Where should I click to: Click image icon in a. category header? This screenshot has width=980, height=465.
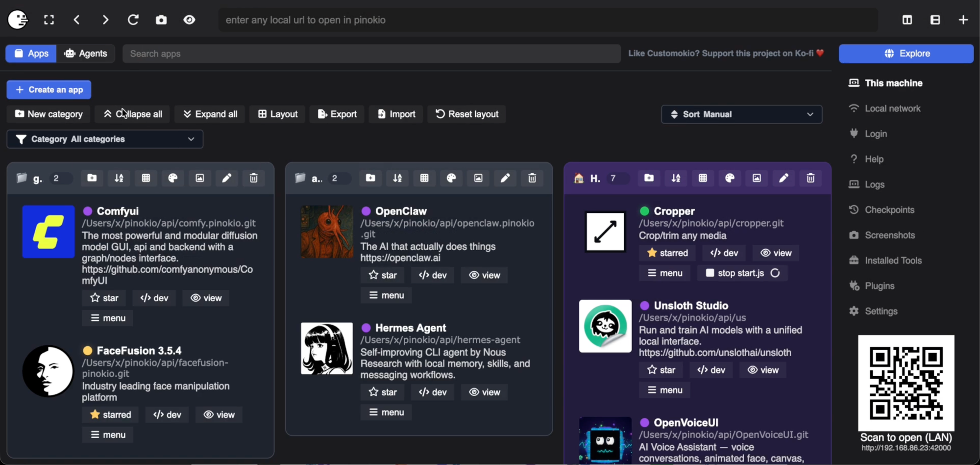pos(478,178)
